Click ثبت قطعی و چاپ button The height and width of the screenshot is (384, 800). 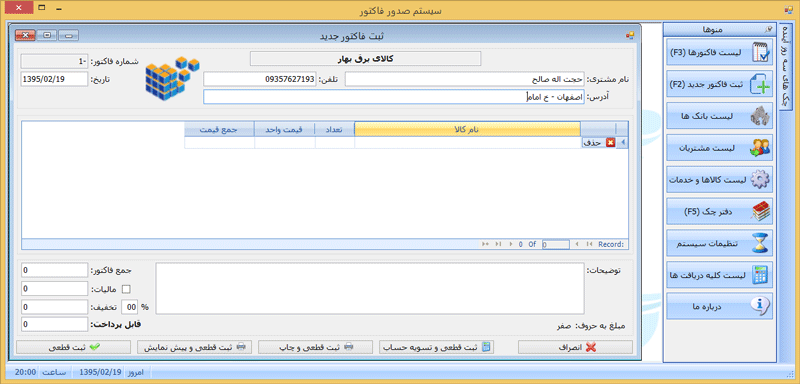point(315,347)
